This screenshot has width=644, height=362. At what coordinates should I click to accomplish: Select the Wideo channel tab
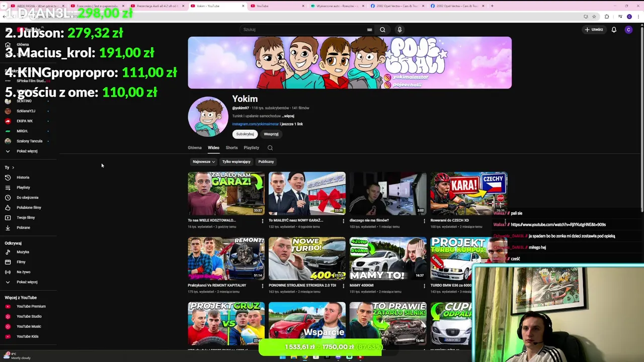coord(213,148)
